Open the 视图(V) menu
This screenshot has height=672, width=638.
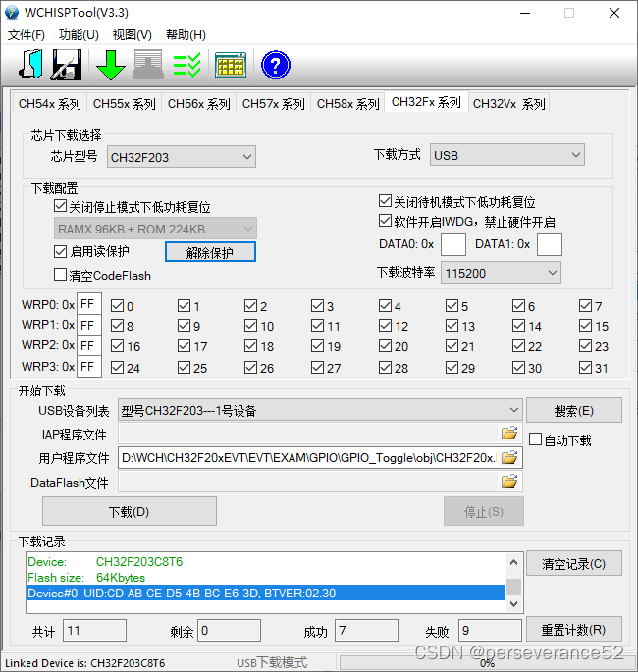(133, 34)
